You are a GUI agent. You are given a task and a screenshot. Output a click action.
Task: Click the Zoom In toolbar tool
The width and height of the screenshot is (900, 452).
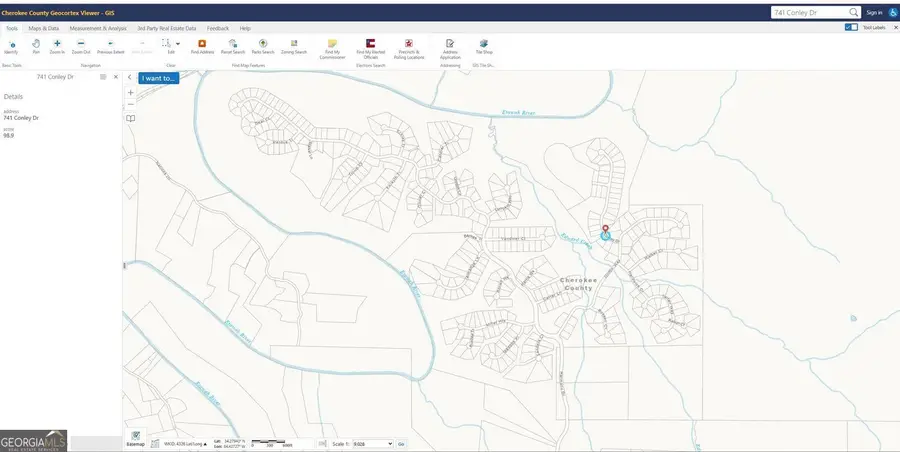click(57, 47)
